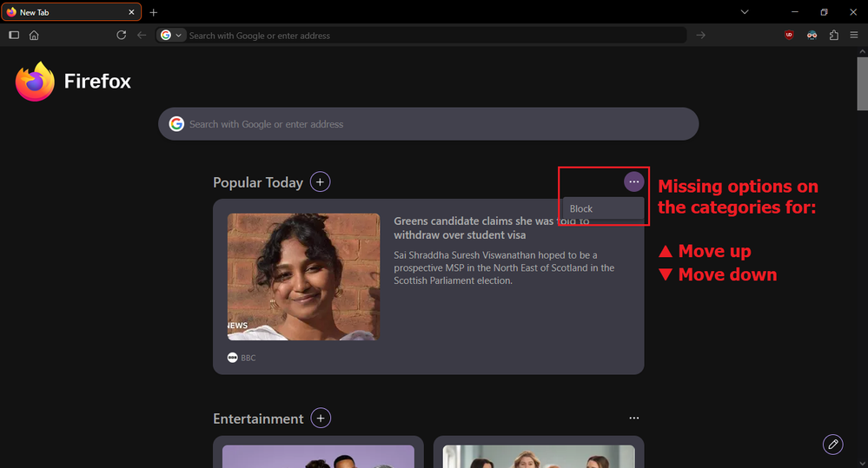Open the Firefox application menu

(x=854, y=36)
